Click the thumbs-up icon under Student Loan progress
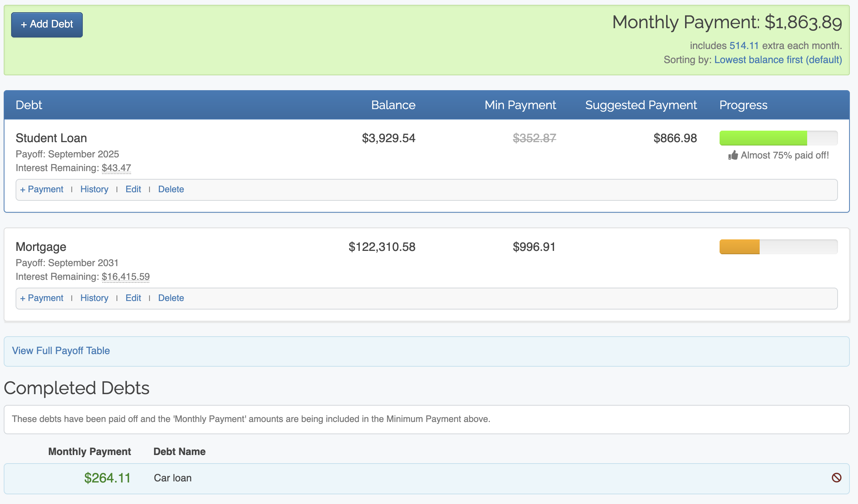The height and width of the screenshot is (504, 858). (733, 156)
